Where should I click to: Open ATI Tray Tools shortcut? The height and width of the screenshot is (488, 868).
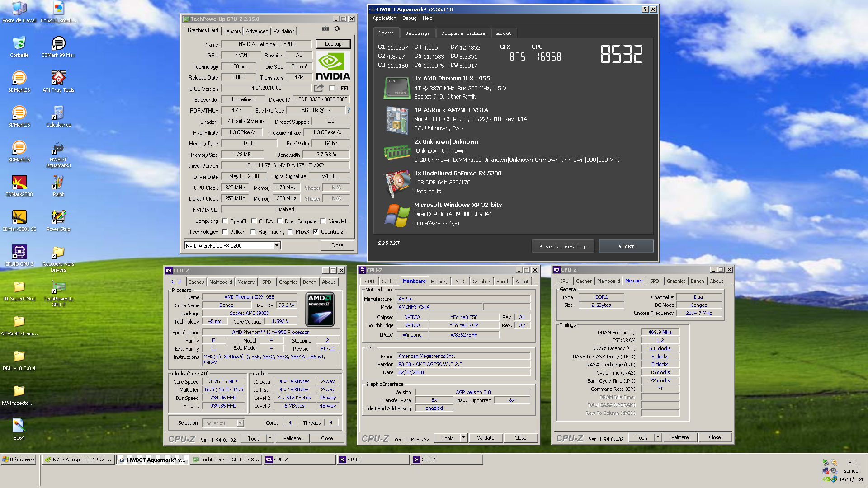pyautogui.click(x=58, y=82)
